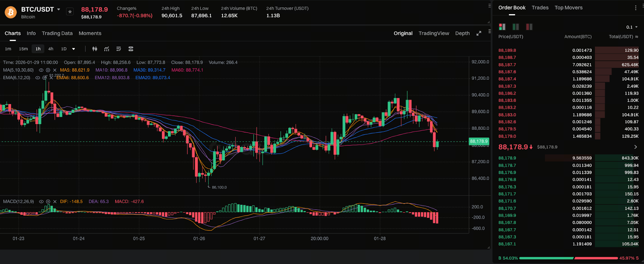The width and height of the screenshot is (644, 264).
Task: Select the 4h timeframe
Action: tap(51, 49)
